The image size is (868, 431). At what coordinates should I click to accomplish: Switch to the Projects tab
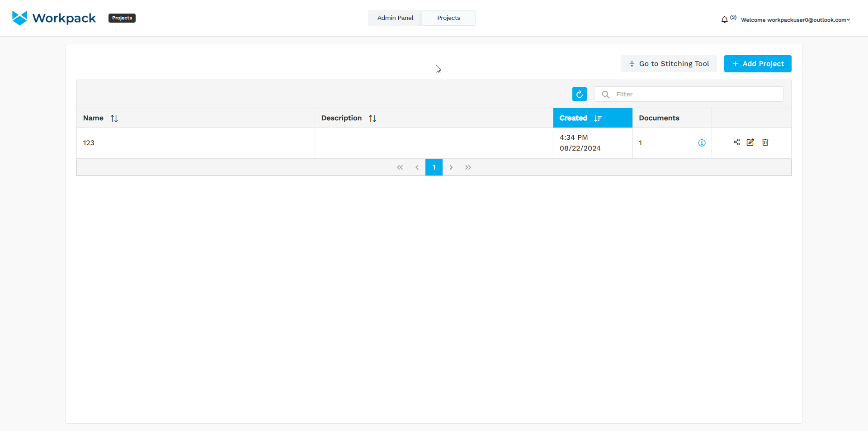click(448, 18)
